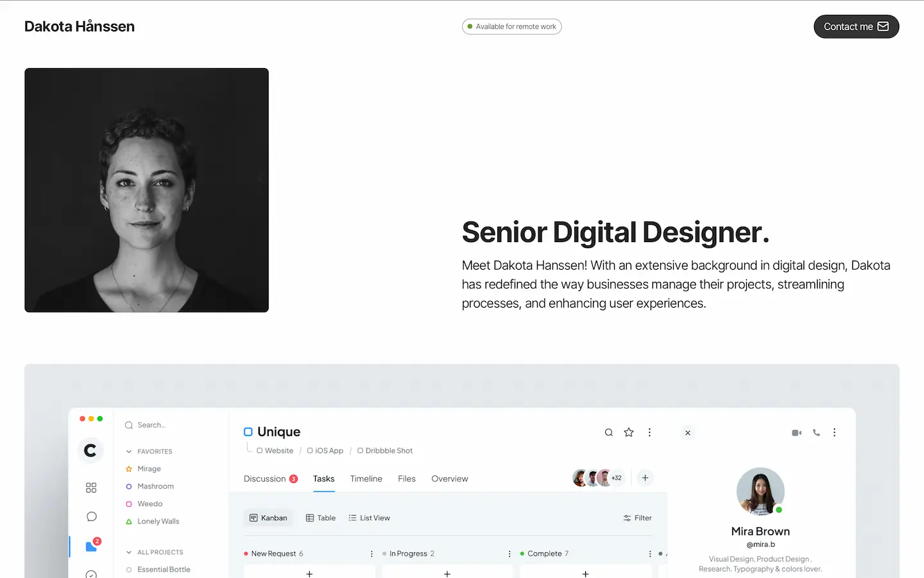The width and height of the screenshot is (924, 578).
Task: Collapse the All Projects section chevron
Action: [129, 552]
